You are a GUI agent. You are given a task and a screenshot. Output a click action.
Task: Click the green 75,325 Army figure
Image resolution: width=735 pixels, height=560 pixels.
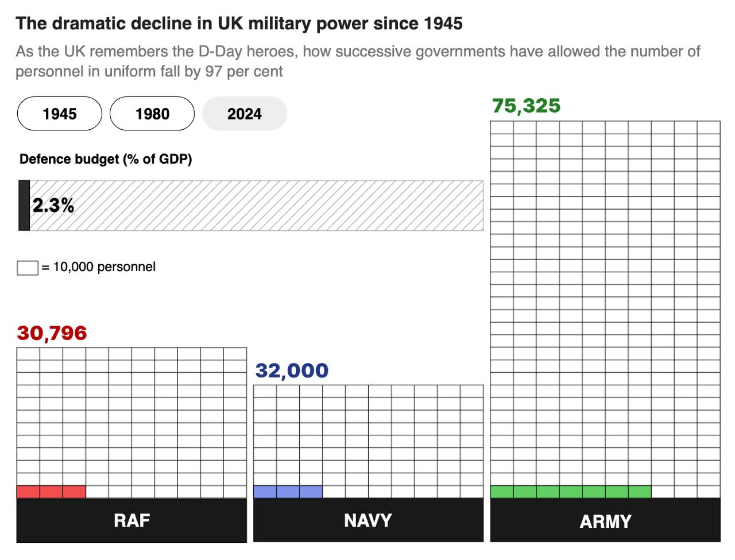(526, 106)
